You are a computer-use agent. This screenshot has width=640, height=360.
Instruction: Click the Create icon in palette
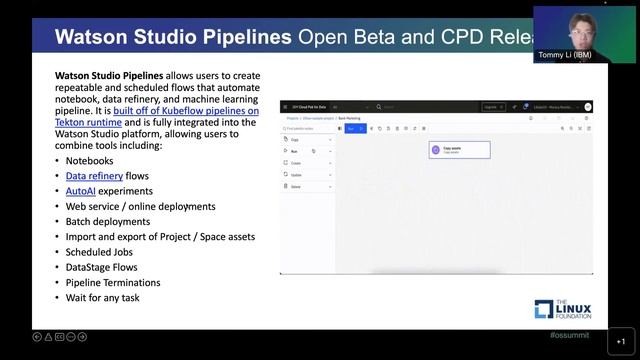pyautogui.click(x=286, y=162)
